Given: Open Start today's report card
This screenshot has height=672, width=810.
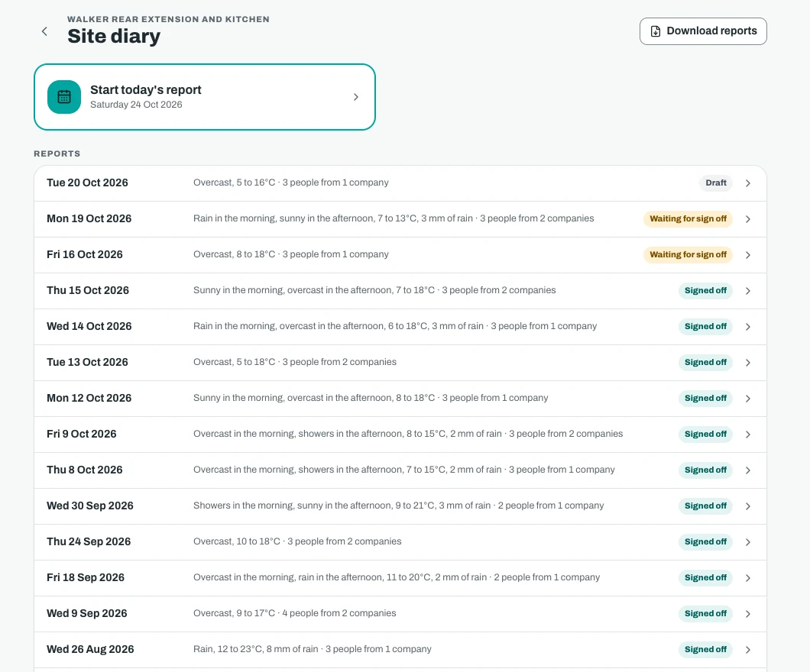Looking at the screenshot, I should point(205,97).
